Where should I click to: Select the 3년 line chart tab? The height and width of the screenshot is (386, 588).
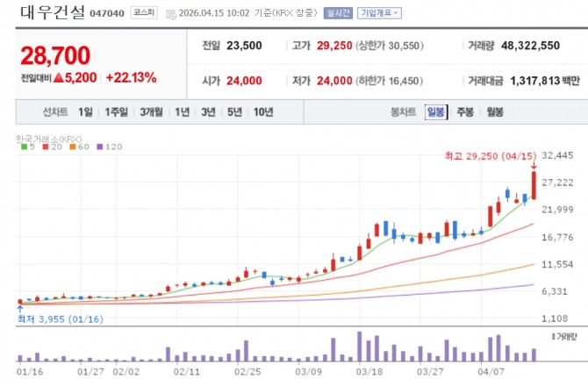tap(208, 111)
